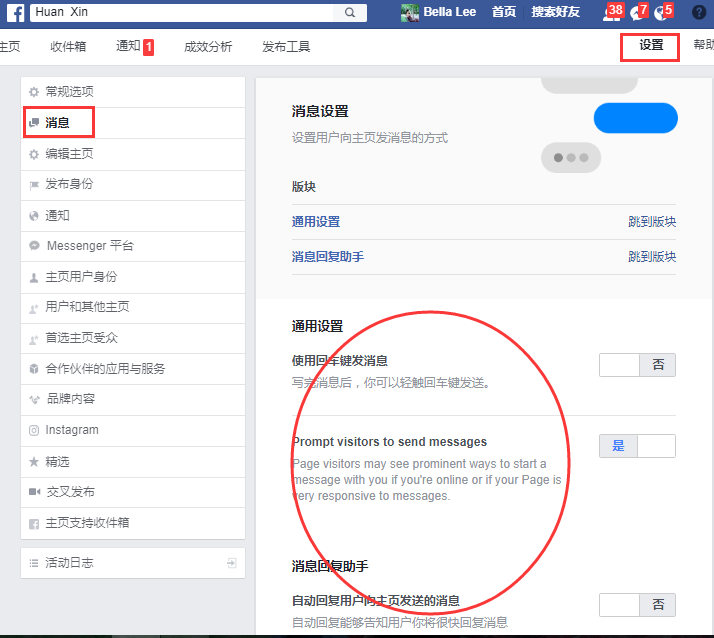714x638 pixels.
Task: Open notifications globe with 5 badge
Action: pyautogui.click(x=663, y=12)
